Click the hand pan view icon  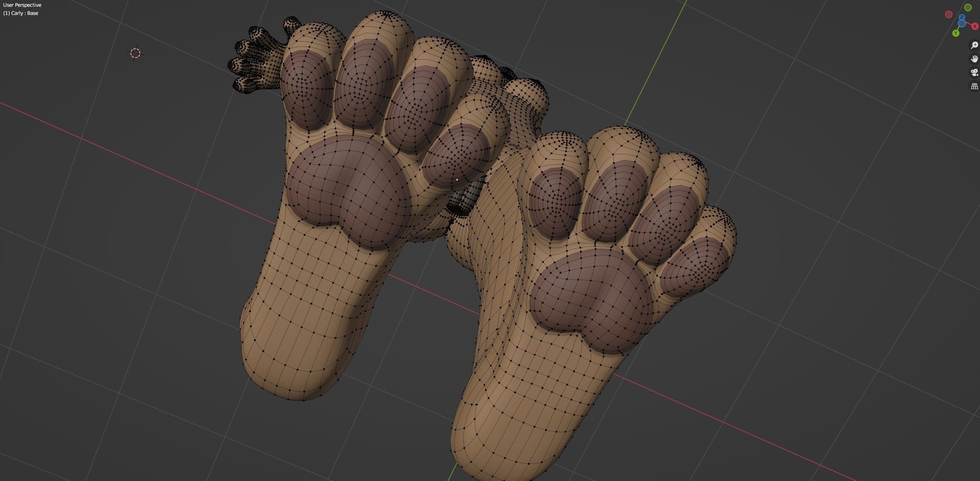coord(975,59)
